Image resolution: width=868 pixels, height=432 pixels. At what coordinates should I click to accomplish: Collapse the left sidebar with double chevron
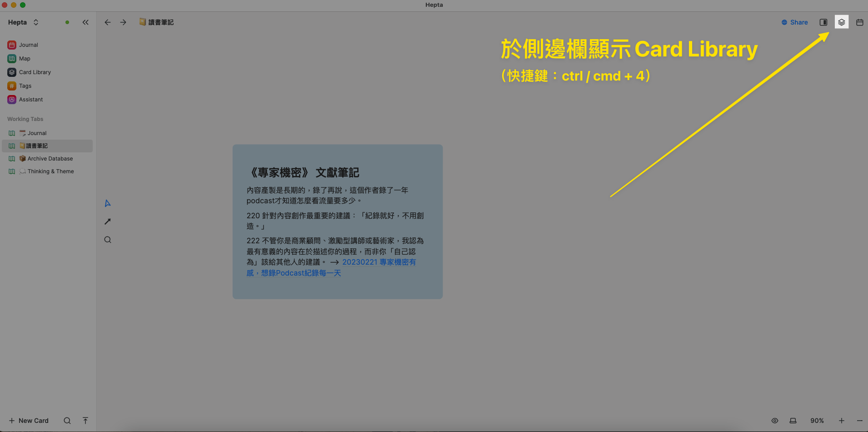click(85, 22)
